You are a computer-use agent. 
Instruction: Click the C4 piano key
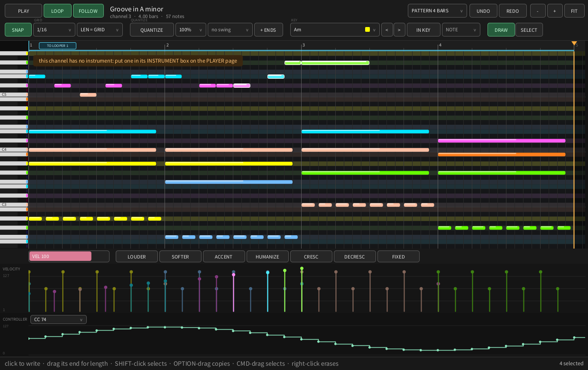(13, 150)
